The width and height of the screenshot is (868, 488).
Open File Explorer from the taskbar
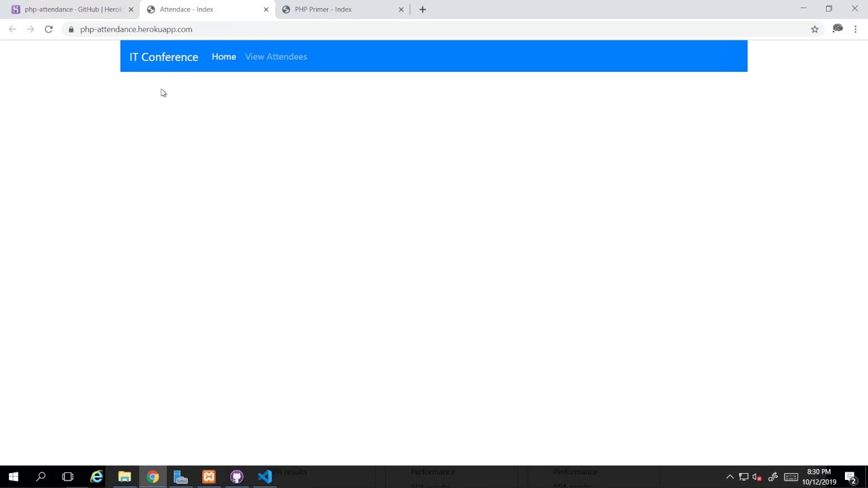(x=125, y=477)
